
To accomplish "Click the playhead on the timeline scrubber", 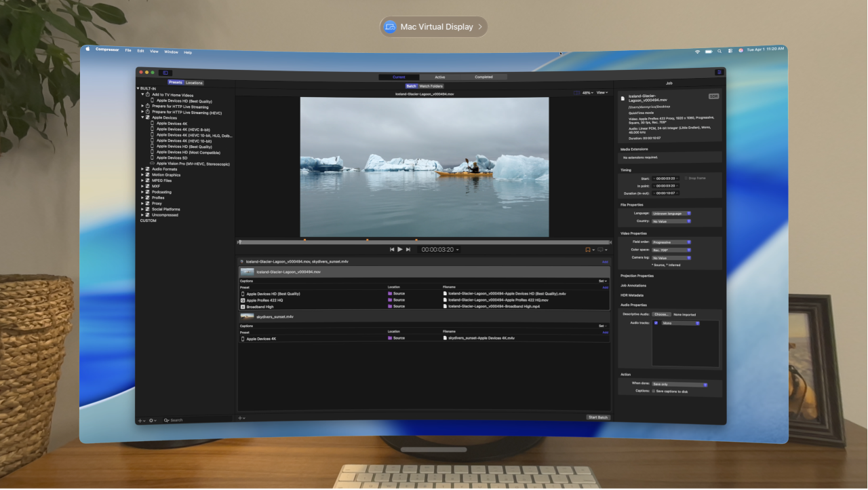I will click(x=239, y=241).
